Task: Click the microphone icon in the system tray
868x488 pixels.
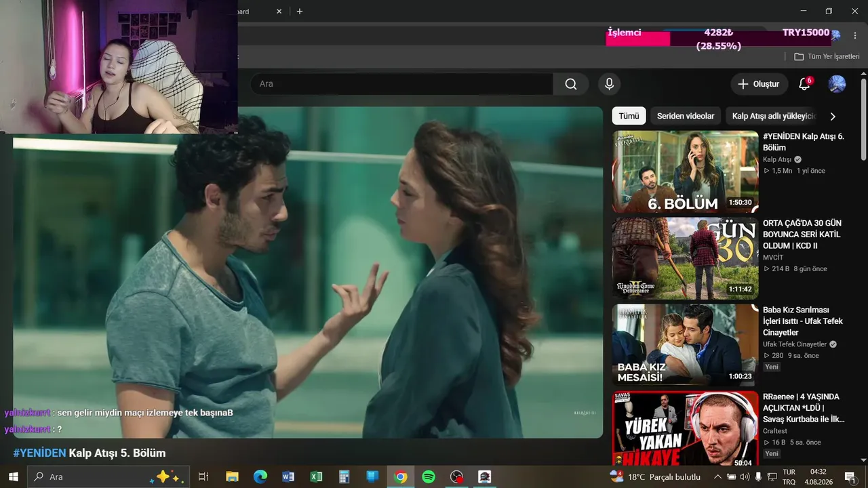Action: coord(758,476)
